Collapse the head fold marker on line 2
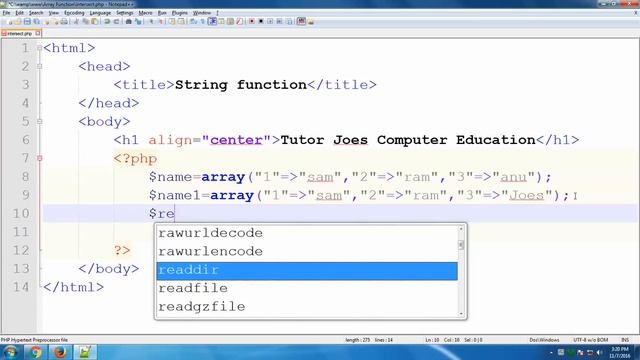This screenshot has height=360, width=640. [x=40, y=66]
